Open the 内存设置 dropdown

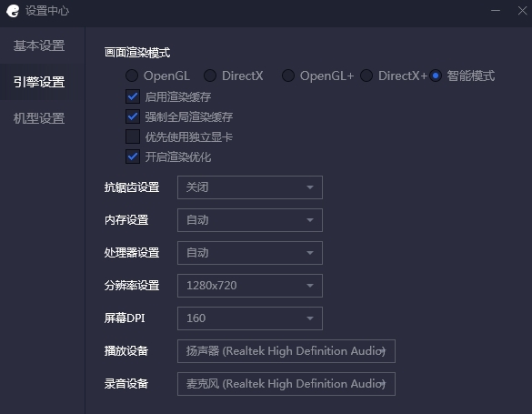click(250, 220)
